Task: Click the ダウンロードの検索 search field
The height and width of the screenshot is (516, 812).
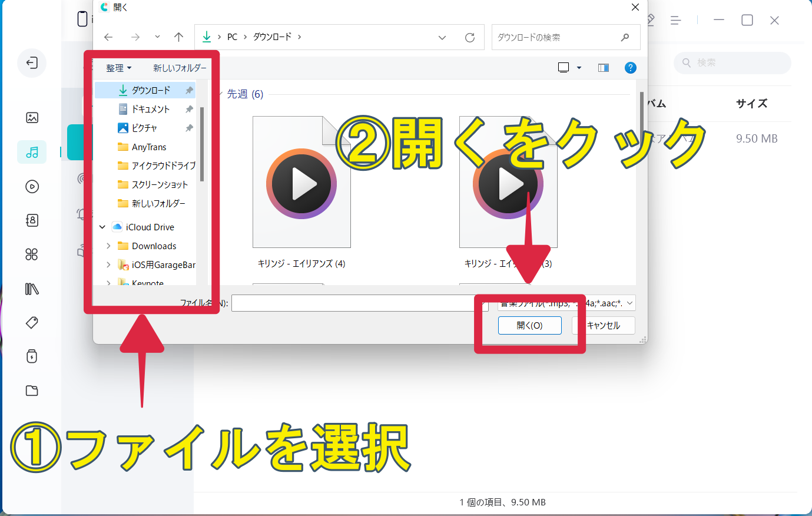Action: (556, 38)
